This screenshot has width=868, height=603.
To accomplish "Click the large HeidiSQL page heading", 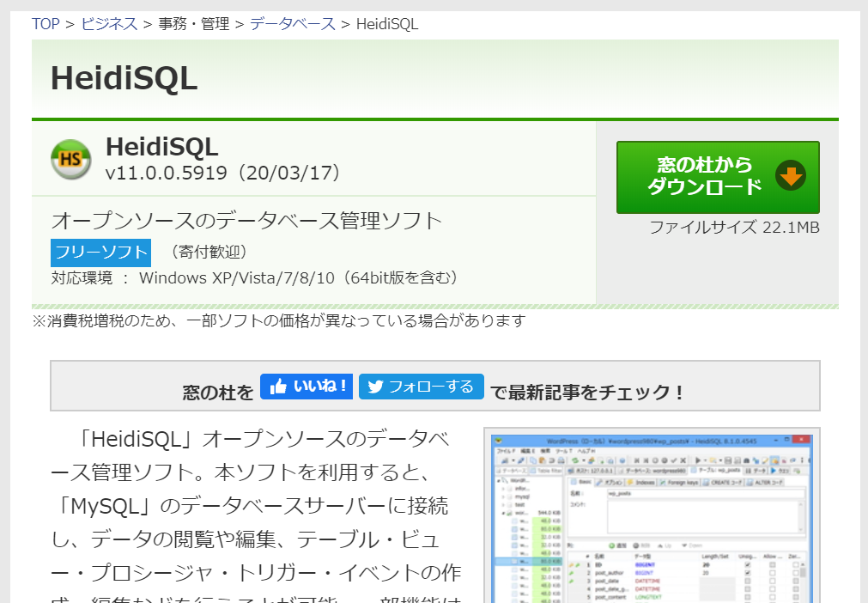I will point(124,78).
